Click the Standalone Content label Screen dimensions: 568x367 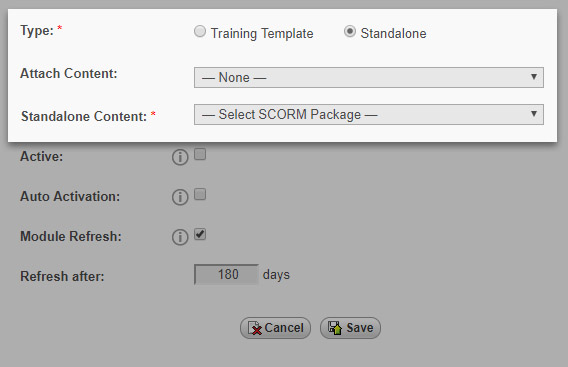pyautogui.click(x=84, y=116)
